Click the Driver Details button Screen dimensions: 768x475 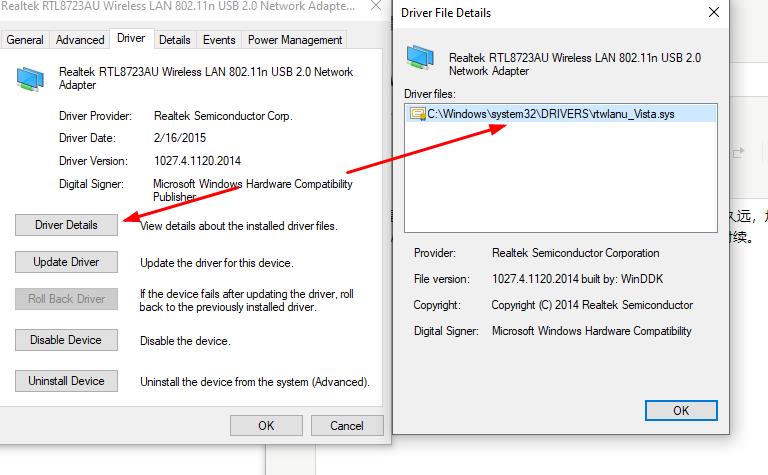coord(66,225)
